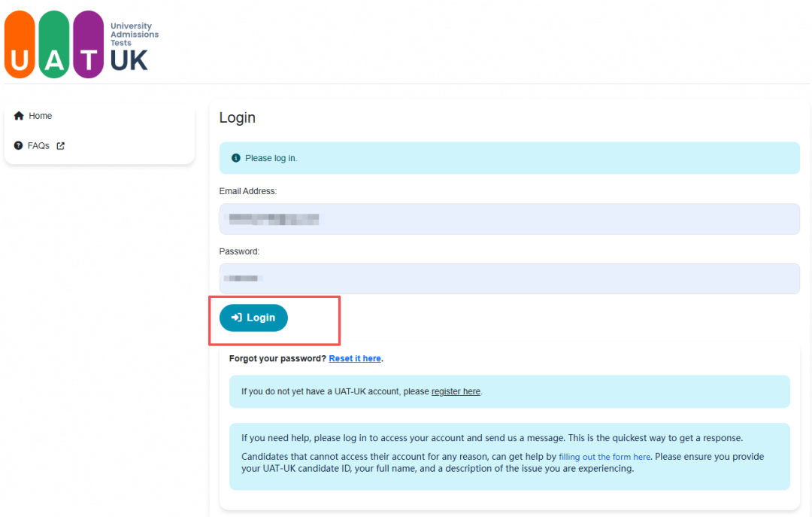
Task: Click the FAQs question mark icon
Action: pos(18,146)
